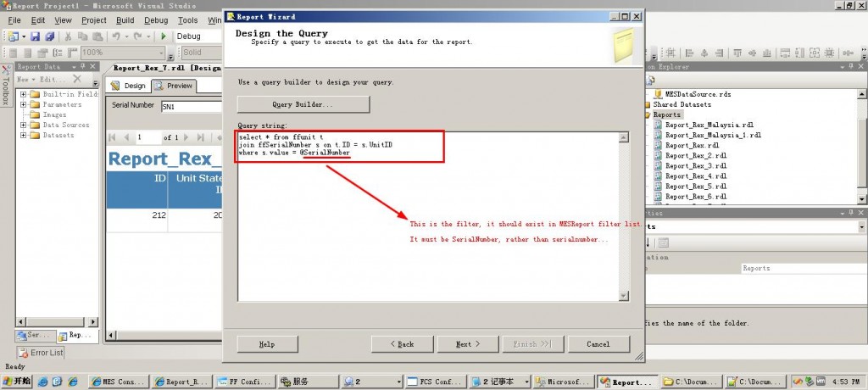Open the Tools menu
The height and width of the screenshot is (390, 868).
pyautogui.click(x=187, y=20)
